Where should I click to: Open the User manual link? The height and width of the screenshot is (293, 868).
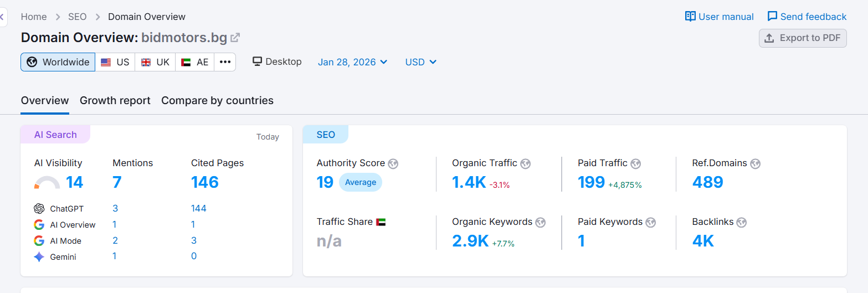(x=720, y=17)
